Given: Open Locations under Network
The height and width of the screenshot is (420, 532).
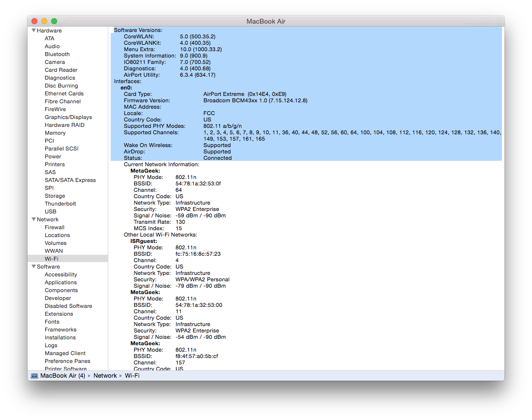Looking at the screenshot, I should [58, 235].
